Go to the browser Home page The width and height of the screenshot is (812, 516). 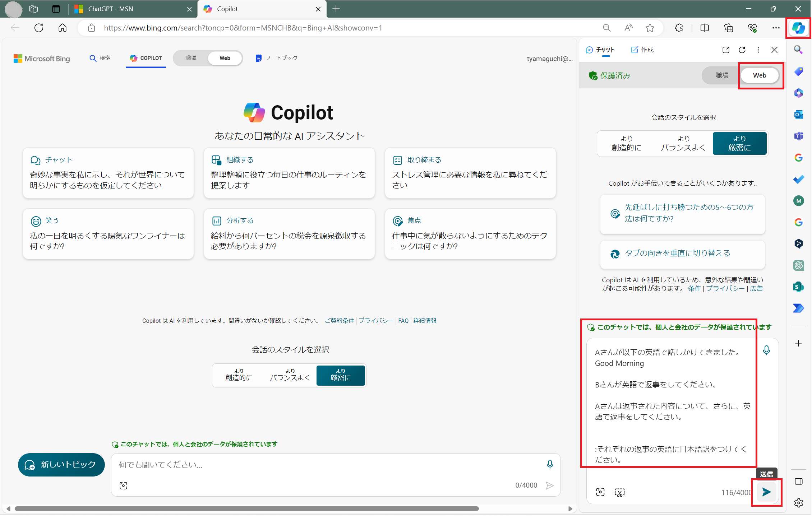pyautogui.click(x=63, y=28)
